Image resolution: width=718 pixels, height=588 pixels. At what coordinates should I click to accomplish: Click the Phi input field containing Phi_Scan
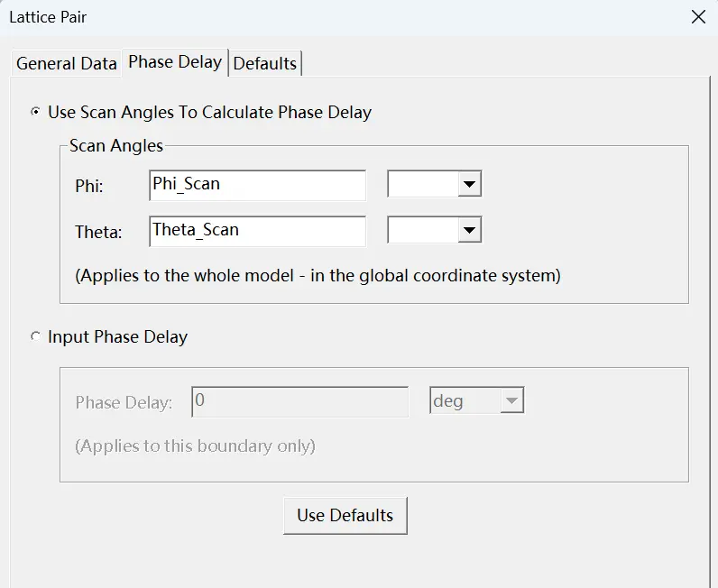pyautogui.click(x=258, y=185)
